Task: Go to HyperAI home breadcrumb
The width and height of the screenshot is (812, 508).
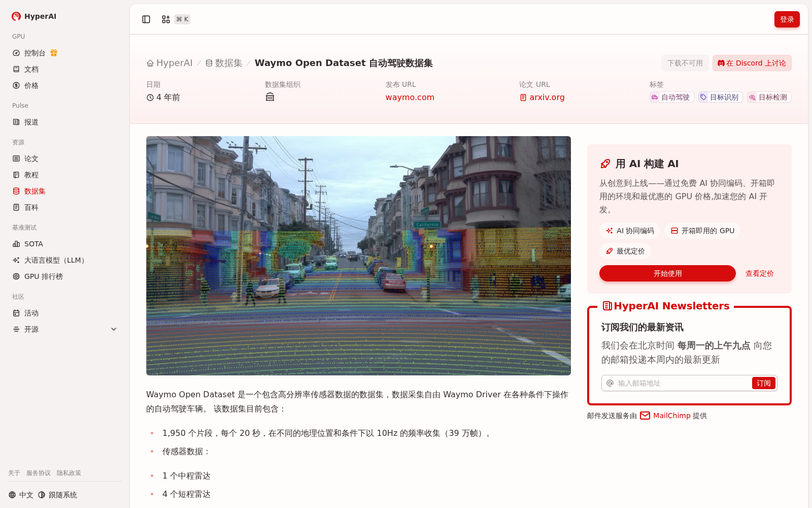Action: coord(170,63)
